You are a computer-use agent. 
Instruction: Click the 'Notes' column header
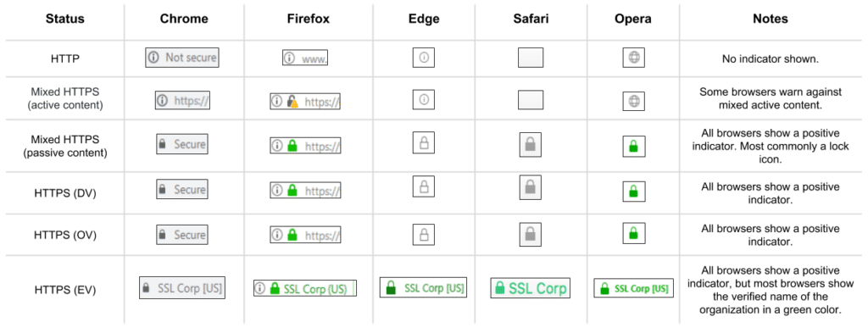[770, 19]
